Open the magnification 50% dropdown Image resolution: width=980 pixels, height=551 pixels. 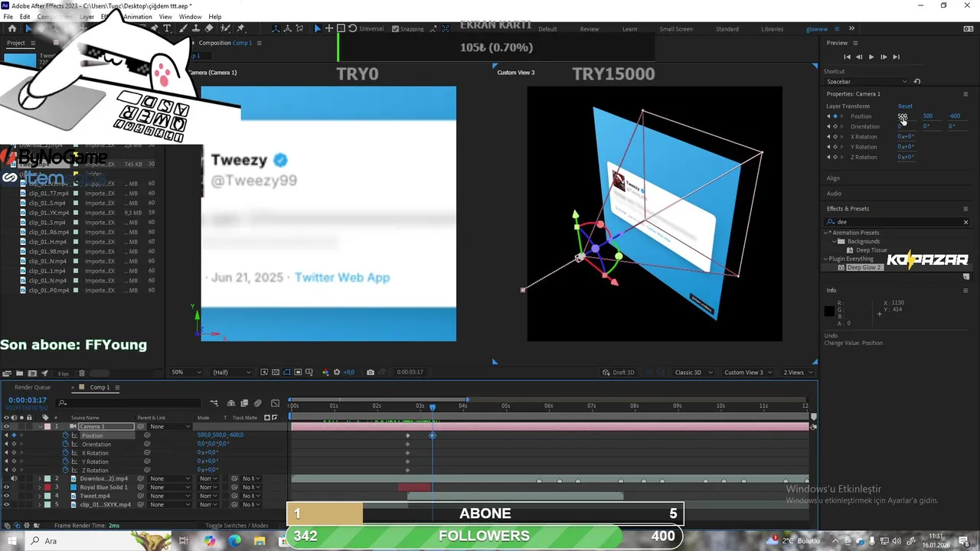[186, 373]
